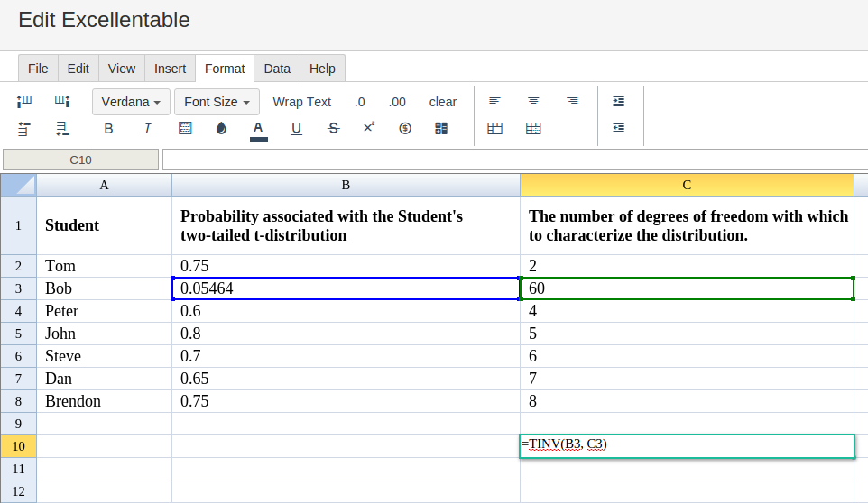Center align the cell text
The height and width of the screenshot is (503, 868).
coord(533,102)
